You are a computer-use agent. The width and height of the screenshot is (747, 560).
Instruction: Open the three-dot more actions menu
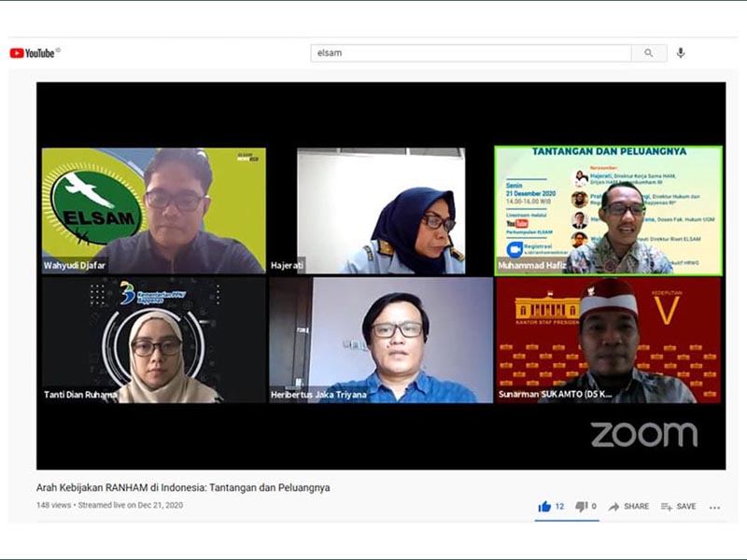coord(714,508)
